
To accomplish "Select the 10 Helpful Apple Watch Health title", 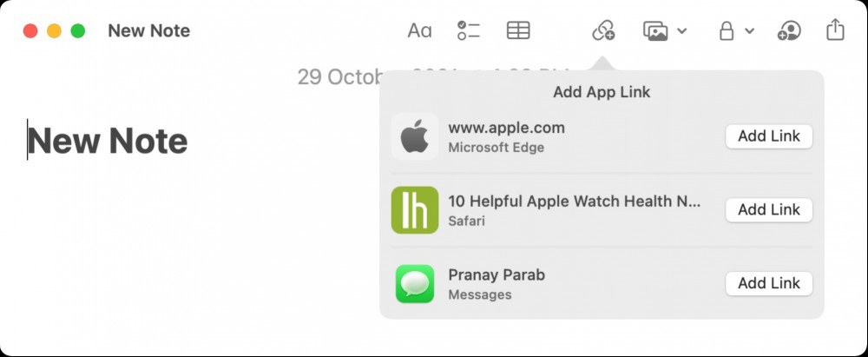I will coord(575,202).
